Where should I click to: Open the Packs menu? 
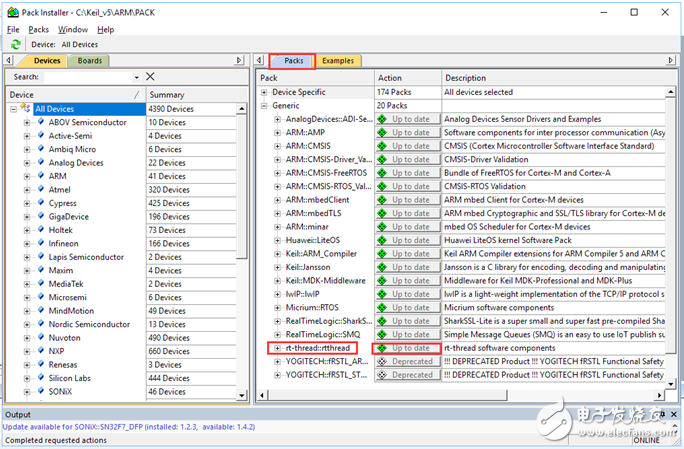[38, 30]
